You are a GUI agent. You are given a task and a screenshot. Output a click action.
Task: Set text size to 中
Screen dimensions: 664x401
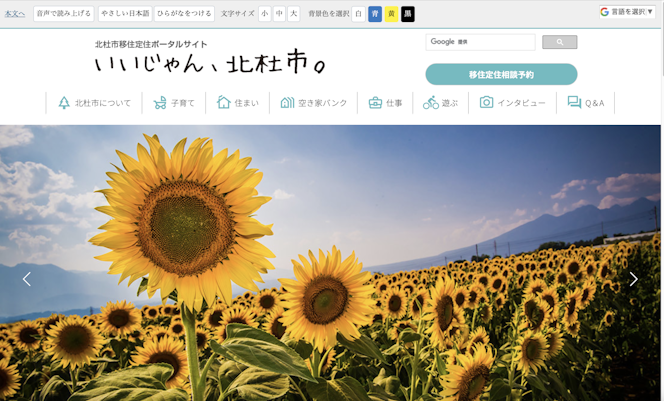click(279, 14)
